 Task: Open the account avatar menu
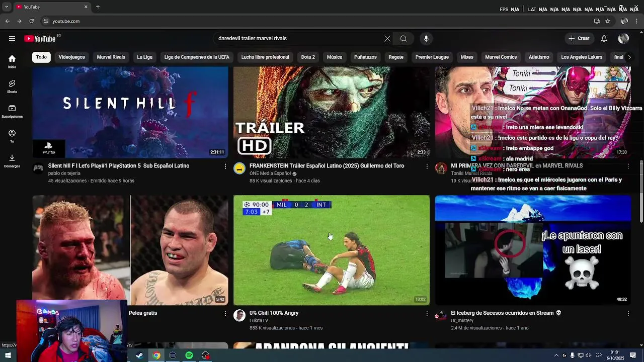(623, 39)
